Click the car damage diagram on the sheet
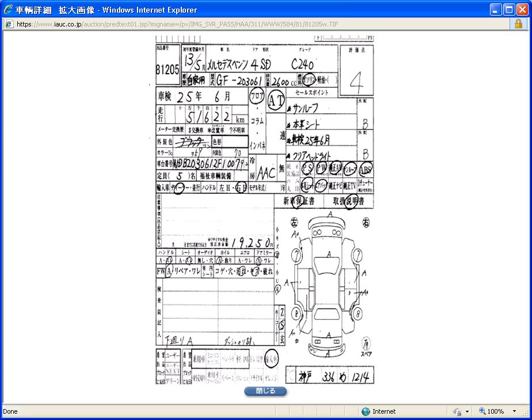 (x=327, y=285)
